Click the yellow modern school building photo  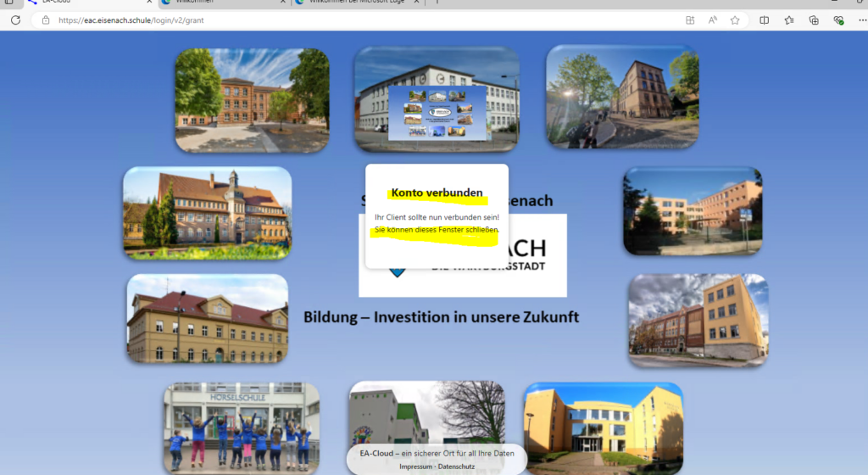click(604, 428)
